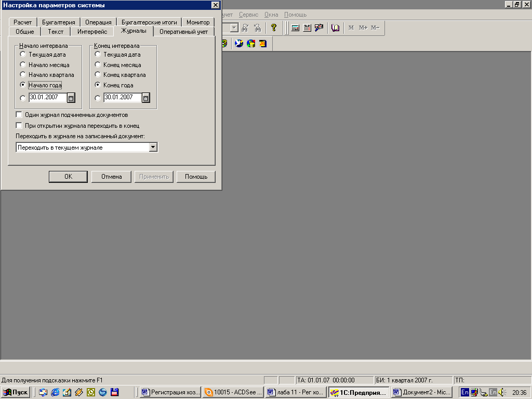Click the 'Помощь' dialog button

196,177
